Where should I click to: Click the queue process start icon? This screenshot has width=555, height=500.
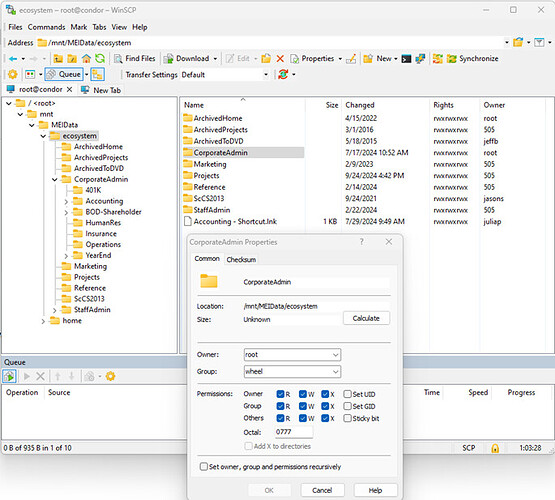10,376
